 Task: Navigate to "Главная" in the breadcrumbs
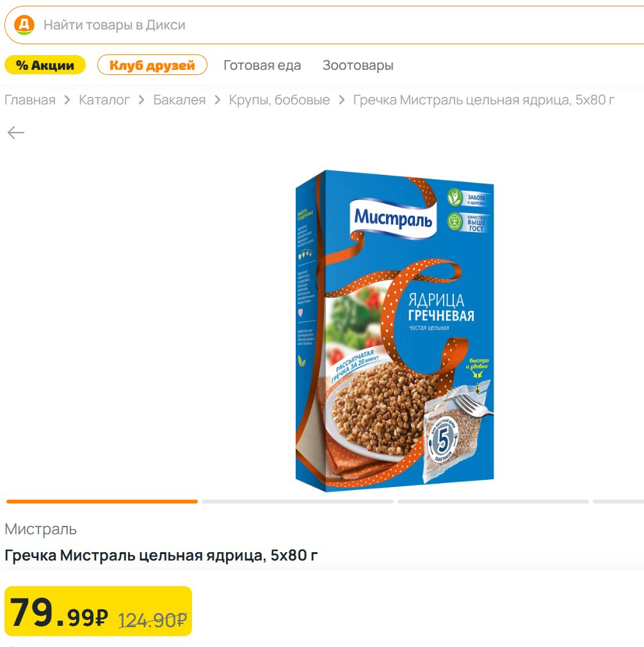click(x=30, y=100)
